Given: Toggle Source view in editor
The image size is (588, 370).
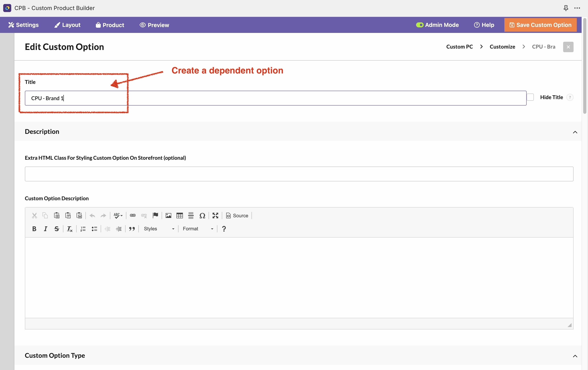Looking at the screenshot, I should 237,215.
